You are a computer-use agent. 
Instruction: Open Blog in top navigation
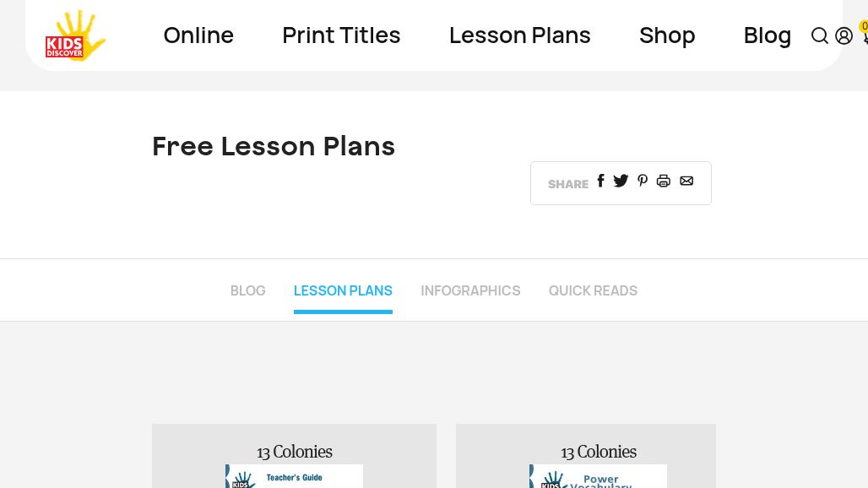[x=767, y=35]
